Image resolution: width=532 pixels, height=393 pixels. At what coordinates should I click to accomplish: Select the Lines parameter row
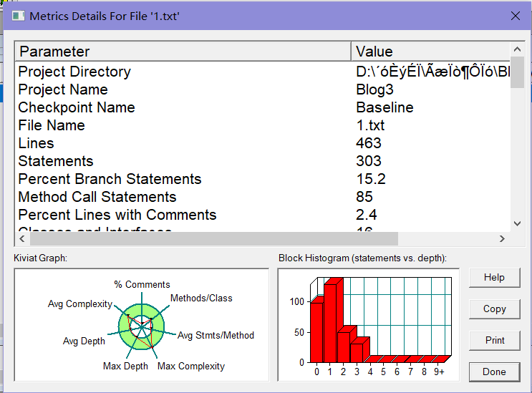coord(263,143)
